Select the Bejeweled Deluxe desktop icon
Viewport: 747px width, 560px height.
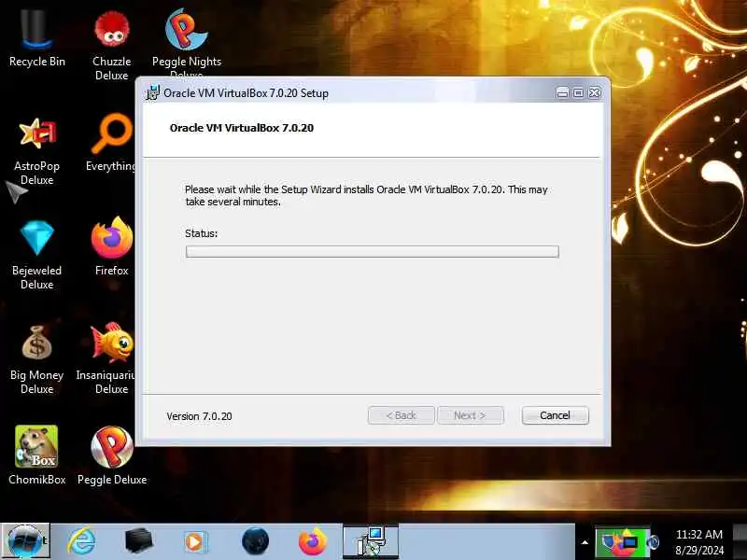pos(36,255)
